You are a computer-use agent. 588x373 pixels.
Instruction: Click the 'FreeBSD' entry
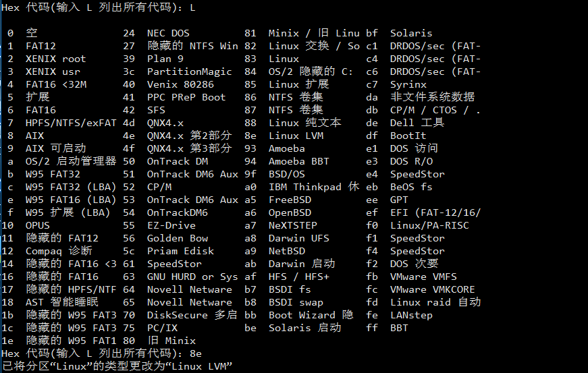tap(290, 200)
